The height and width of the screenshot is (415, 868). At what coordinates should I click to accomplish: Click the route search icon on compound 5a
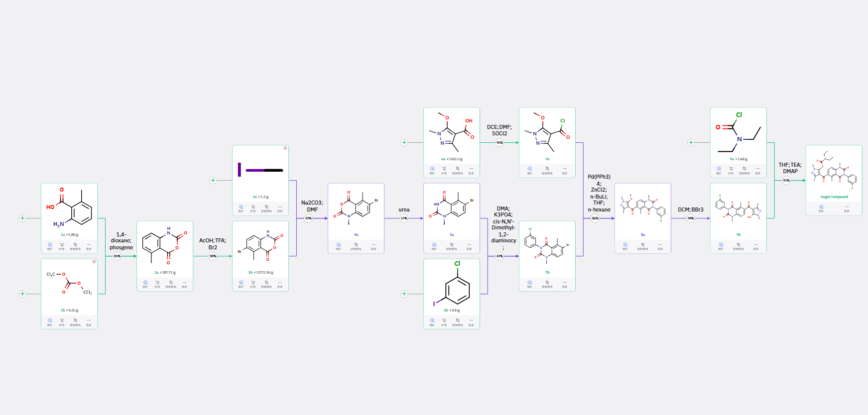[x=452, y=245]
